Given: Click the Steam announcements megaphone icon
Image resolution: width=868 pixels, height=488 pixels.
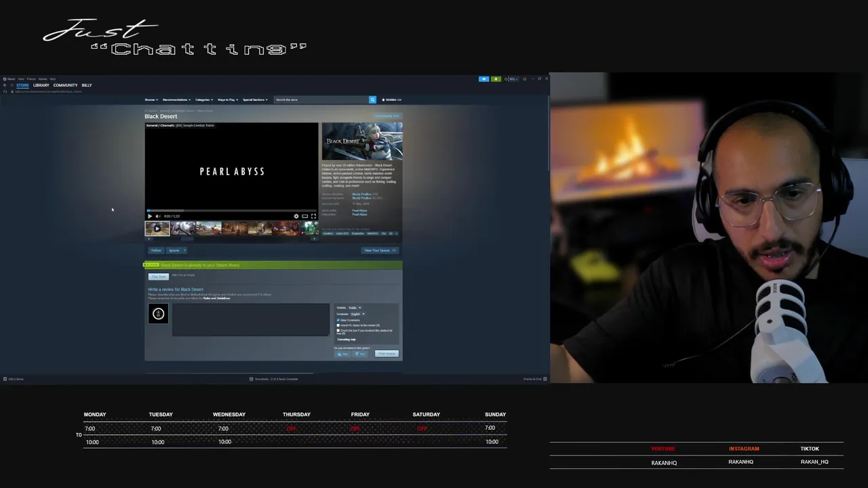Looking at the screenshot, I should 484,79.
